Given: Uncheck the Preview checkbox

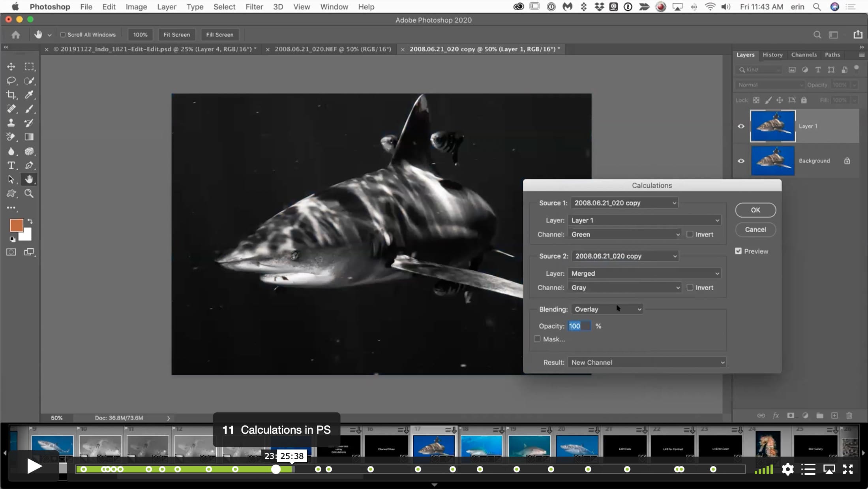Looking at the screenshot, I should tap(738, 251).
